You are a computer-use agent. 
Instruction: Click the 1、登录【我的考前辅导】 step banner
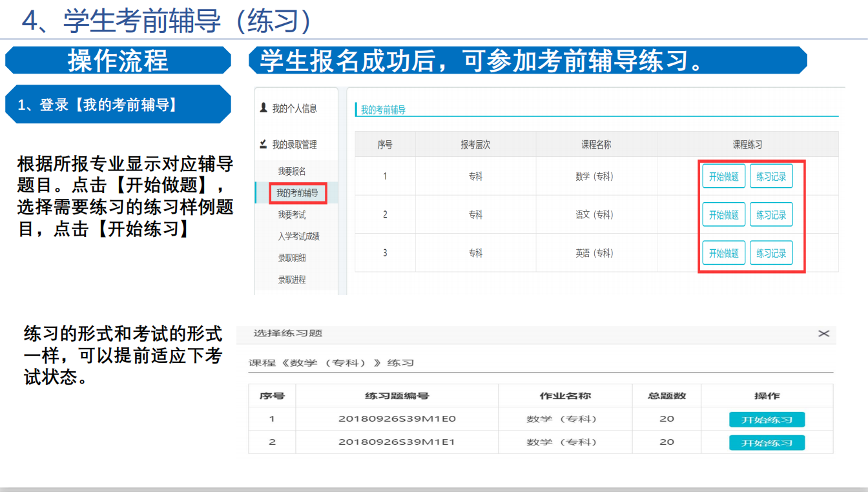(x=118, y=104)
